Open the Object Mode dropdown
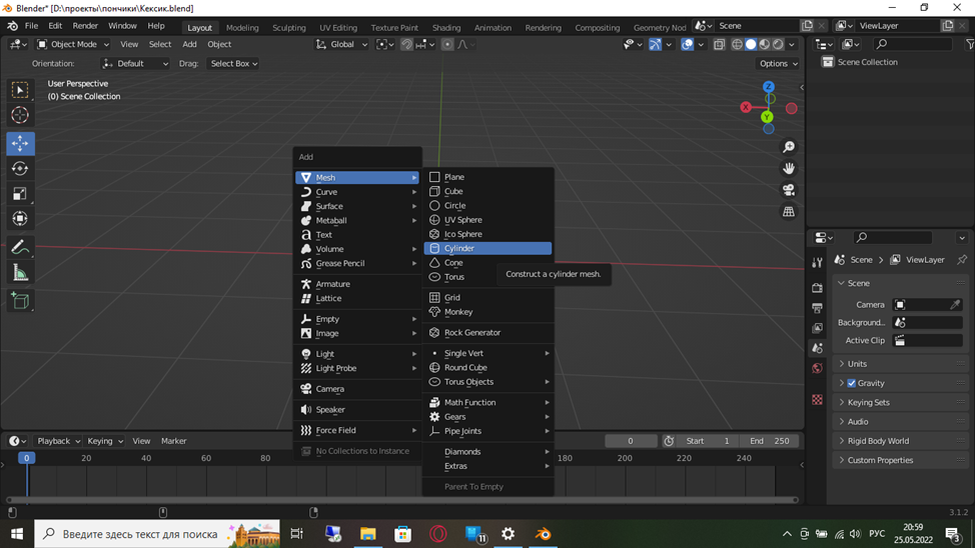This screenshot has width=975, height=548. click(x=73, y=44)
